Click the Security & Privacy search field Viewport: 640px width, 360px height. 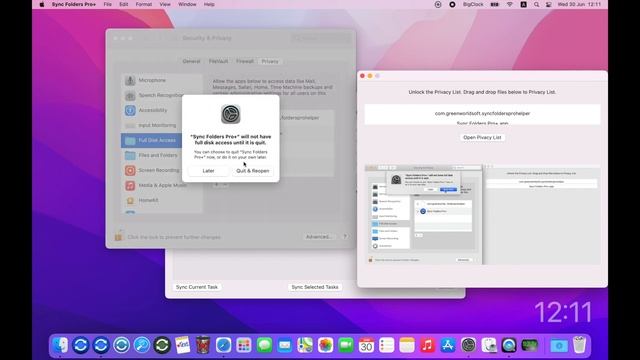321,38
